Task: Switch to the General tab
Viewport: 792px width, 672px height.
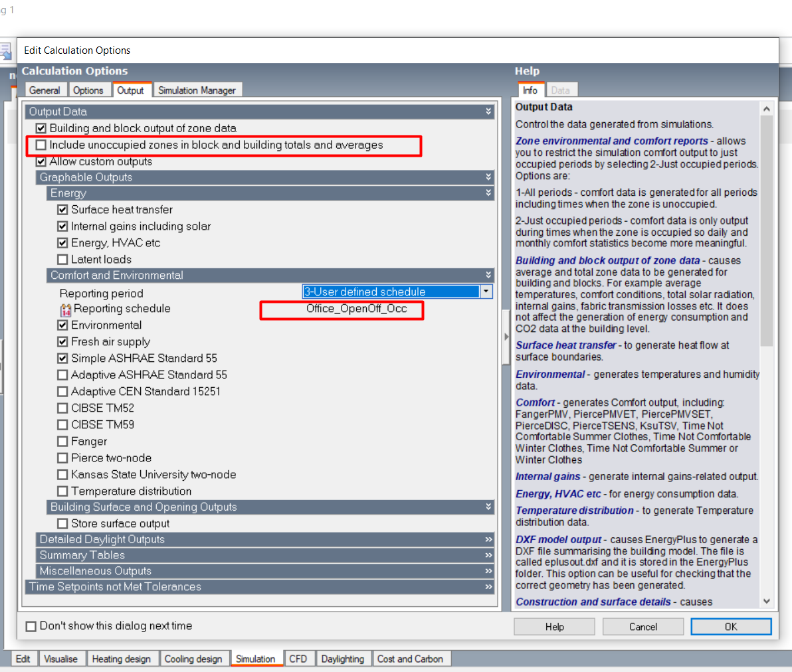Action: [x=45, y=90]
